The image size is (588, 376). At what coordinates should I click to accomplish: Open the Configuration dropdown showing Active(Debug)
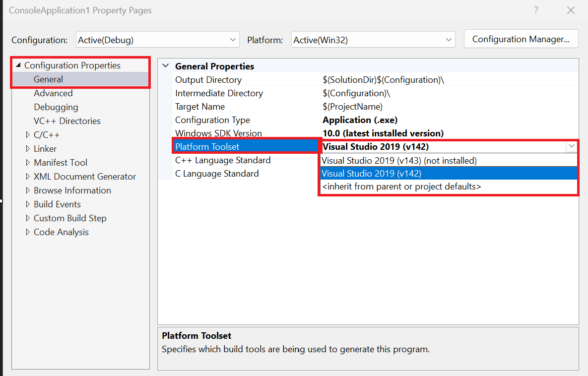(x=157, y=40)
